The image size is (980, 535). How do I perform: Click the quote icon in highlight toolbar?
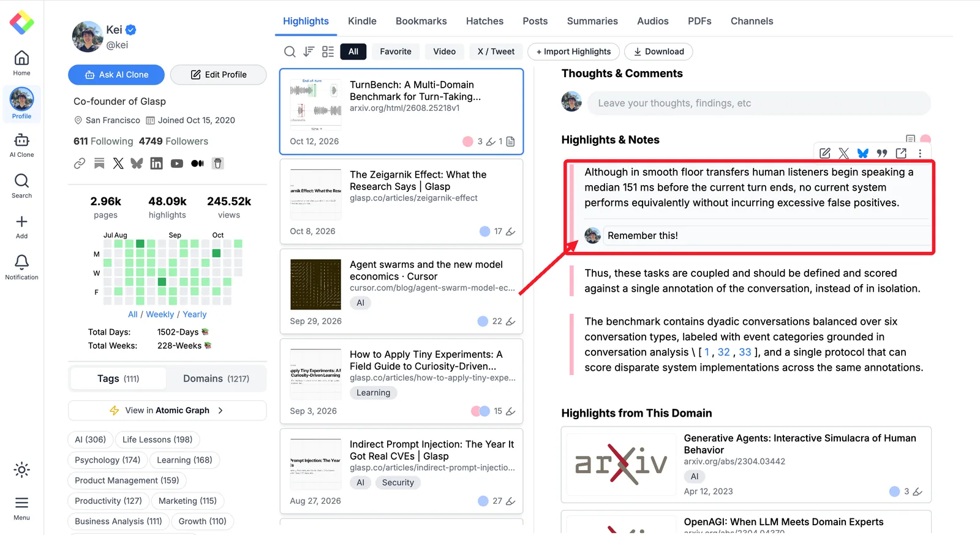(x=882, y=153)
